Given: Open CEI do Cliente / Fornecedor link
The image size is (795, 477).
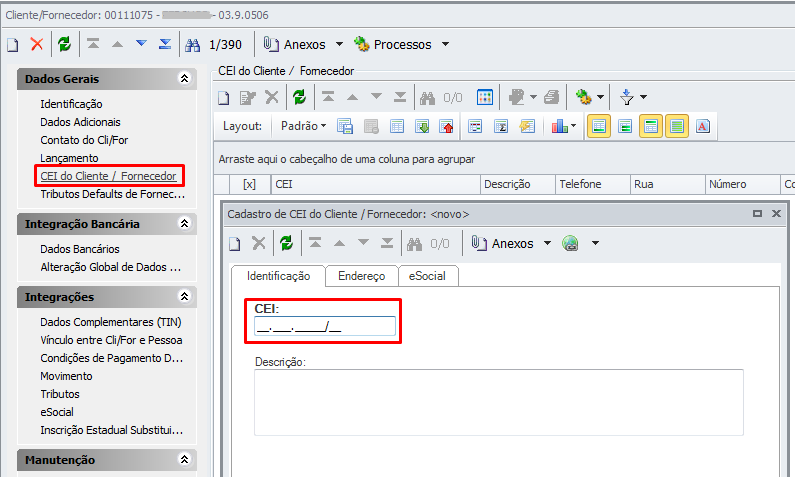Looking at the screenshot, I should tap(109, 176).
